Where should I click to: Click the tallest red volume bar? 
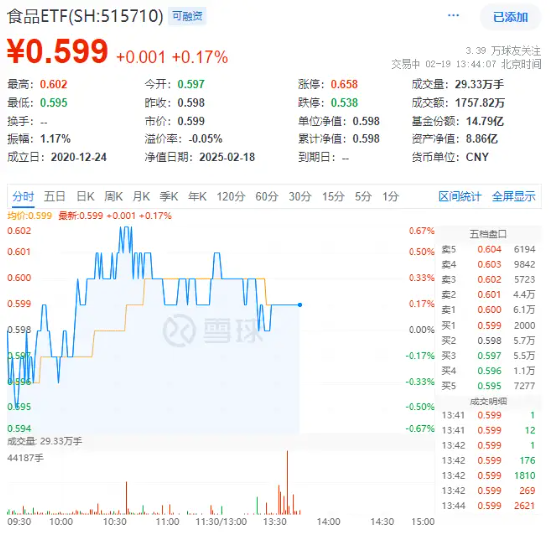click(287, 483)
